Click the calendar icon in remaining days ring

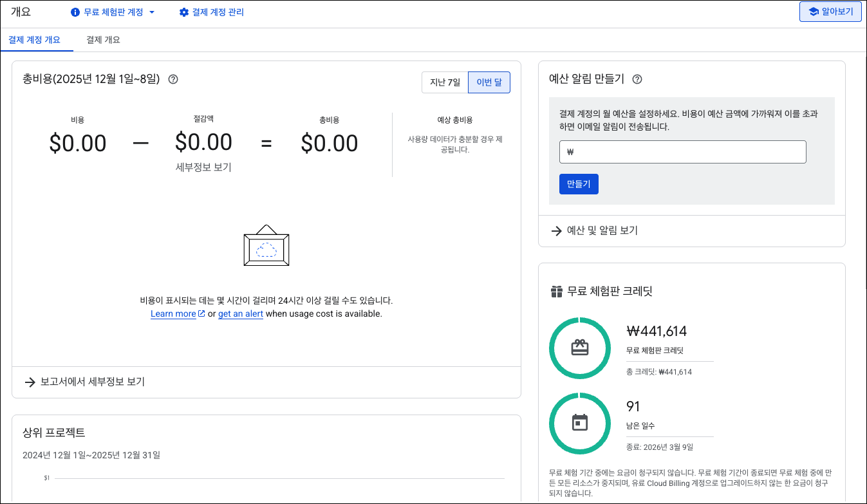tap(580, 423)
